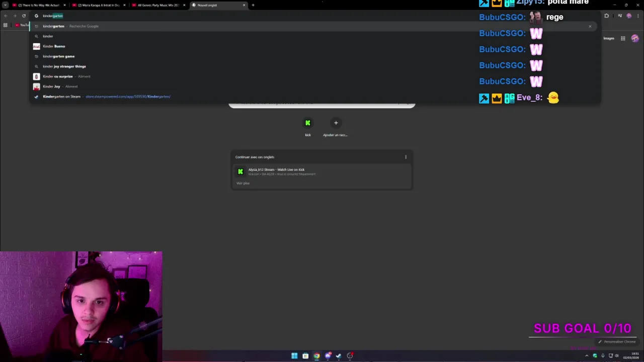
Task: Open Chrome profile avatar in toolbar
Action: coord(629,16)
